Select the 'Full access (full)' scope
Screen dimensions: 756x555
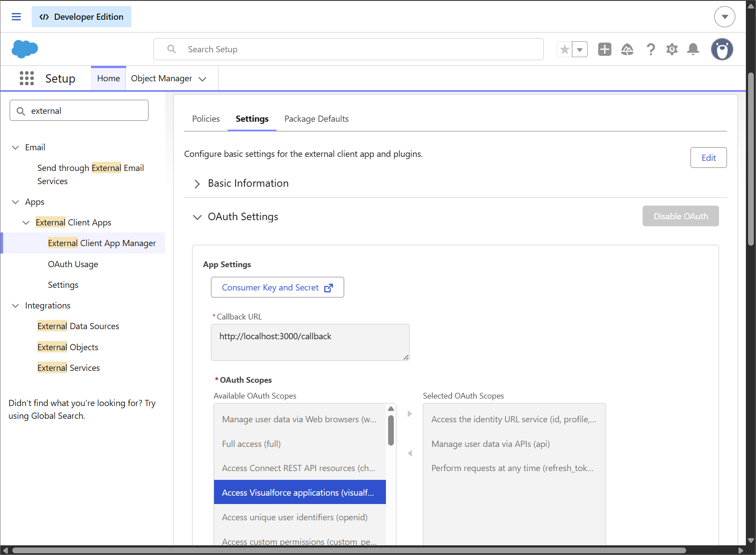pyautogui.click(x=300, y=444)
